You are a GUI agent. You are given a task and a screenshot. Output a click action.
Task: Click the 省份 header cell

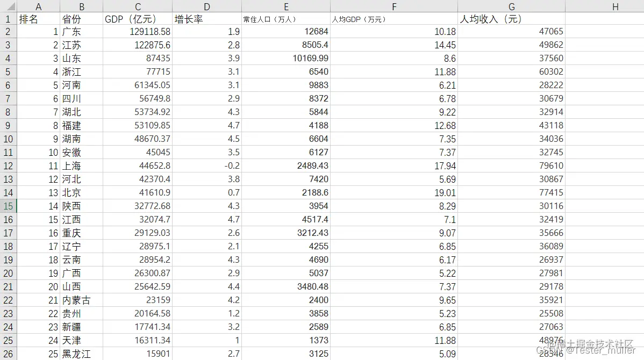[x=81, y=19]
